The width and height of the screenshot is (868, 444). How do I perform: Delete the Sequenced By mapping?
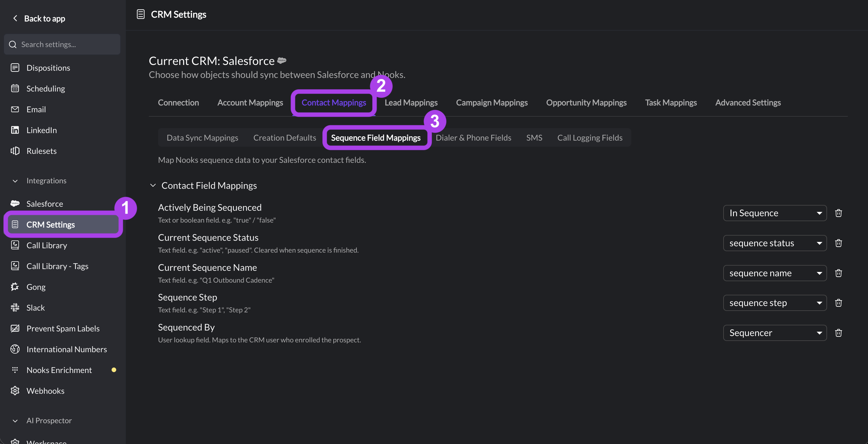838,333
